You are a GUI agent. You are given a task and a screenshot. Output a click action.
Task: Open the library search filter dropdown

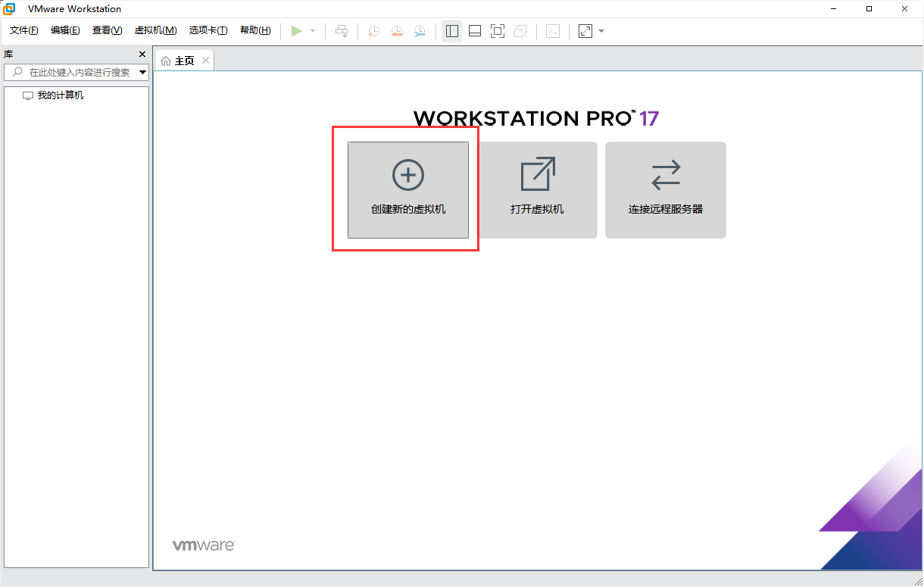pyautogui.click(x=143, y=73)
